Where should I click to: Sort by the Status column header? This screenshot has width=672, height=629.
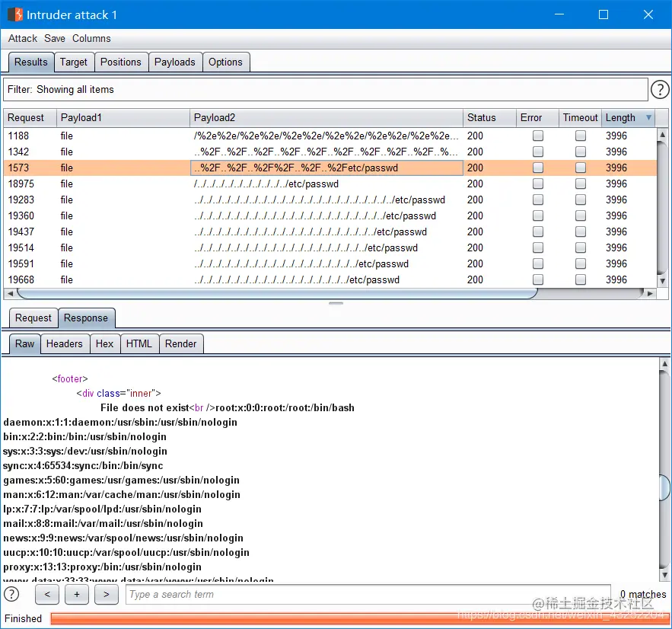tap(489, 117)
